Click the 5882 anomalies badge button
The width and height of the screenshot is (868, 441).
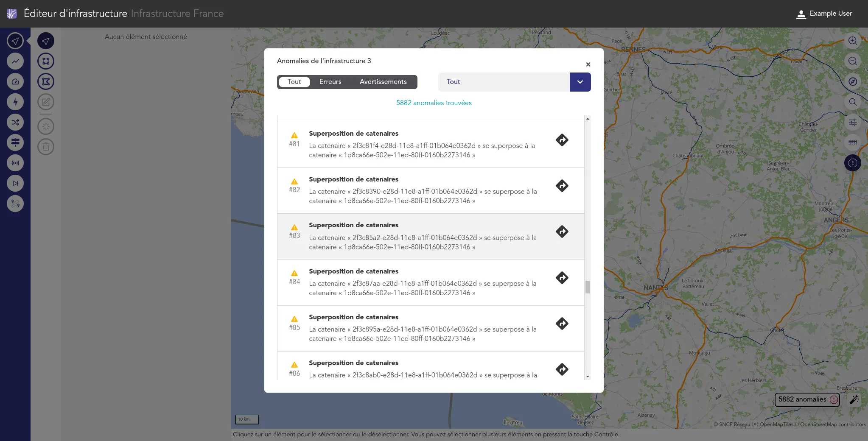(x=807, y=399)
